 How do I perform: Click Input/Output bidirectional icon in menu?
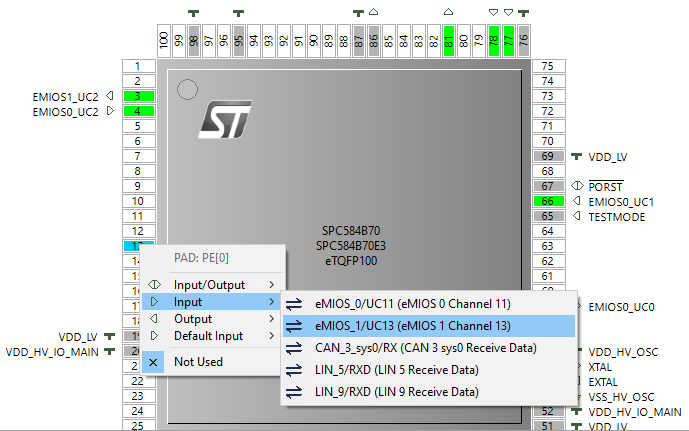tap(154, 284)
